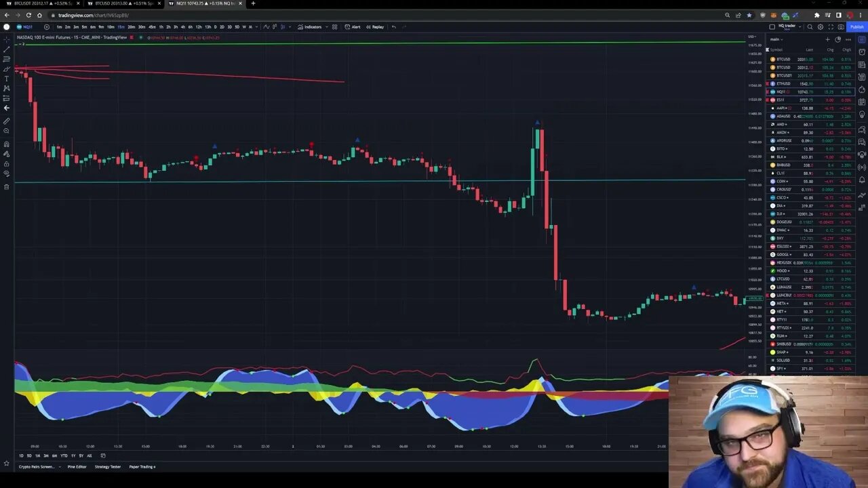Select the brush drawing tool
The height and width of the screenshot is (488, 868).
6,69
